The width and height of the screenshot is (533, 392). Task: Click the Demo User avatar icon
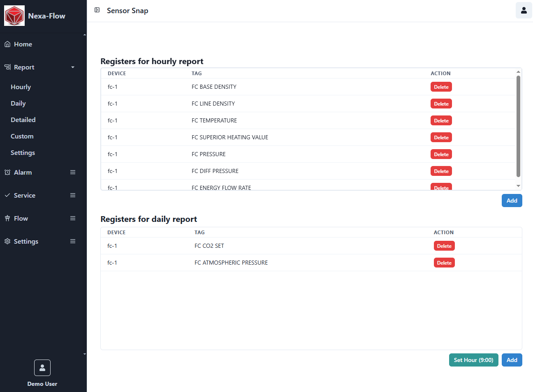point(42,368)
